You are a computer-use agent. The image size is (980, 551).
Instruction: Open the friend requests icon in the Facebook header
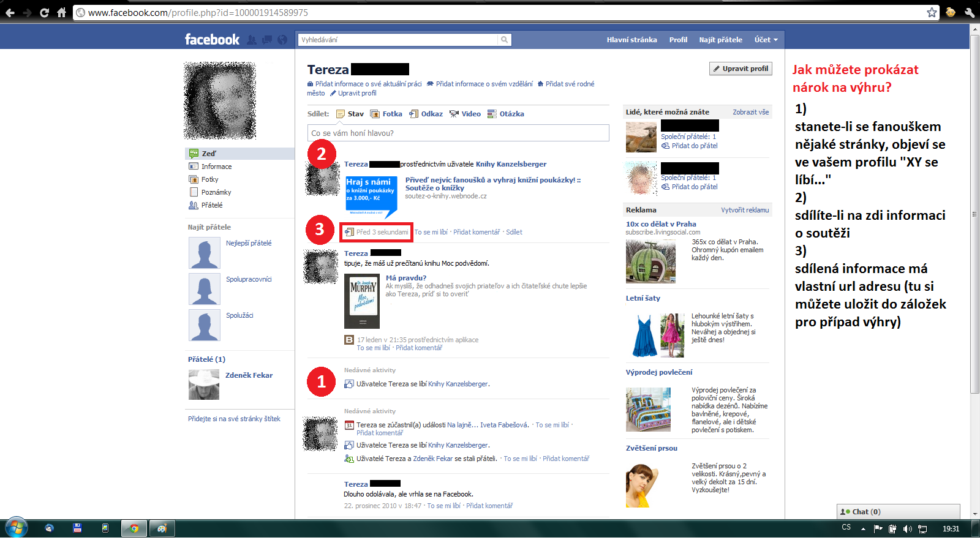252,40
